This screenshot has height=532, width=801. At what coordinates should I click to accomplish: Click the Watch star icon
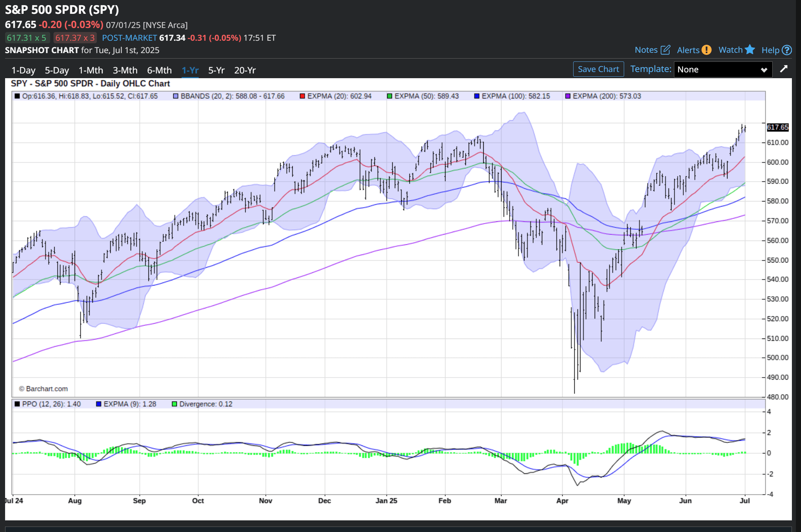click(x=750, y=49)
